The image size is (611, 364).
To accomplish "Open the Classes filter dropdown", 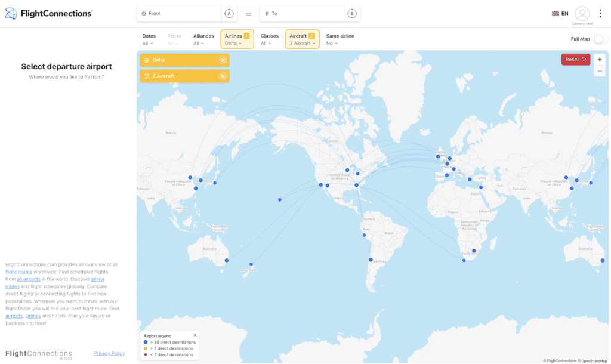I will (x=270, y=39).
